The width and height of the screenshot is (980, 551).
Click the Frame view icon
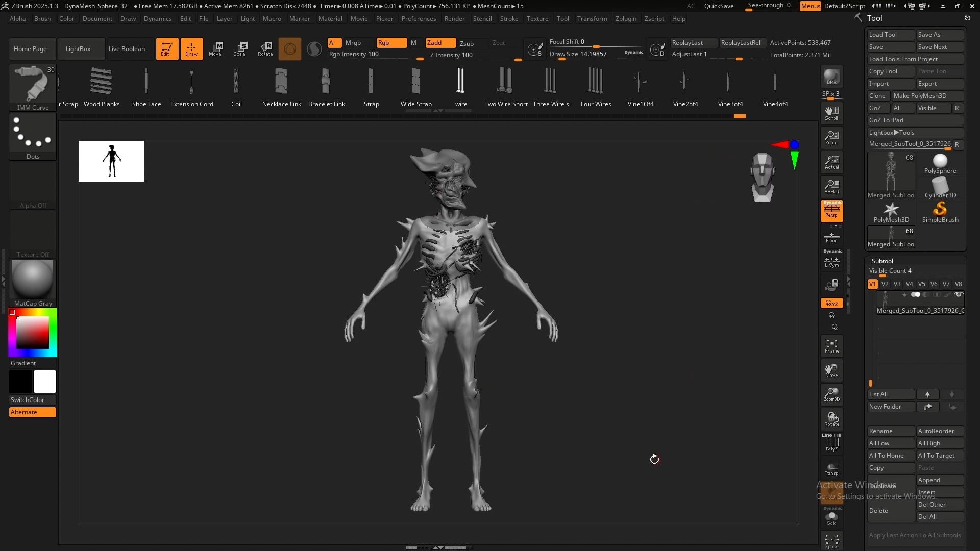831,346
